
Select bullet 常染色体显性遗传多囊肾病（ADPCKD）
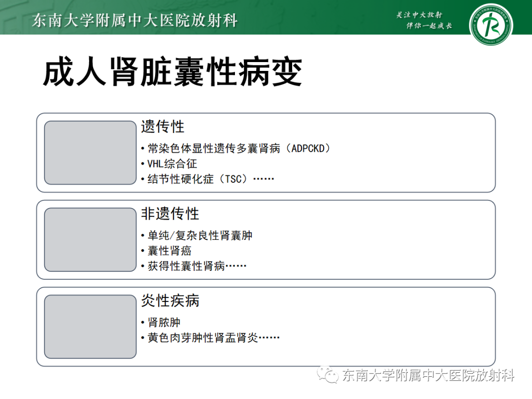[238, 148]
